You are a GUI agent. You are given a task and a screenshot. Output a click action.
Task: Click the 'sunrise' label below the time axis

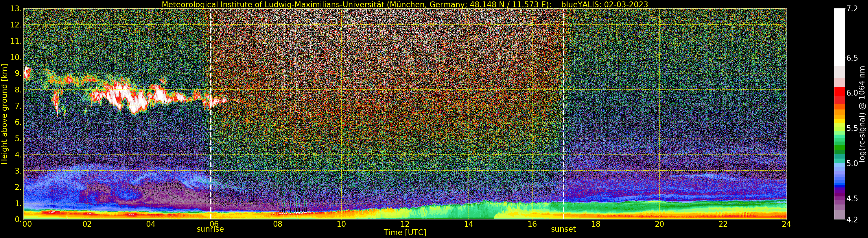click(210, 229)
